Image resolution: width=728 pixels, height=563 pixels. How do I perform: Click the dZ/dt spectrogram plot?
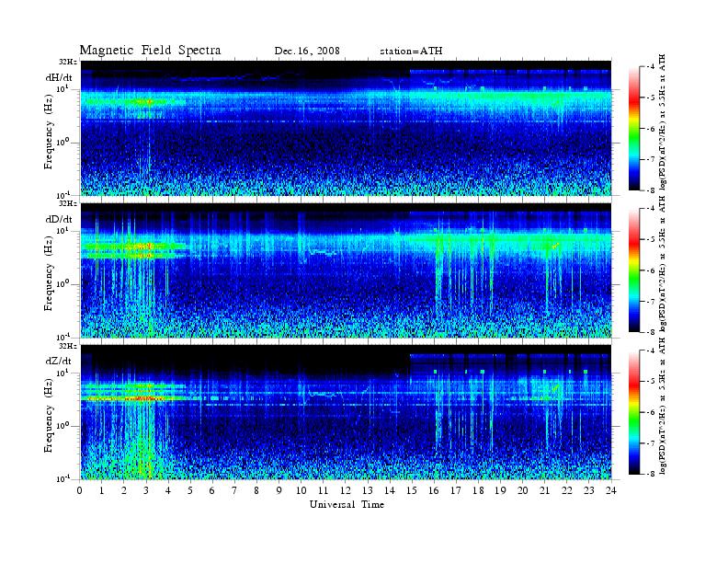(346, 412)
